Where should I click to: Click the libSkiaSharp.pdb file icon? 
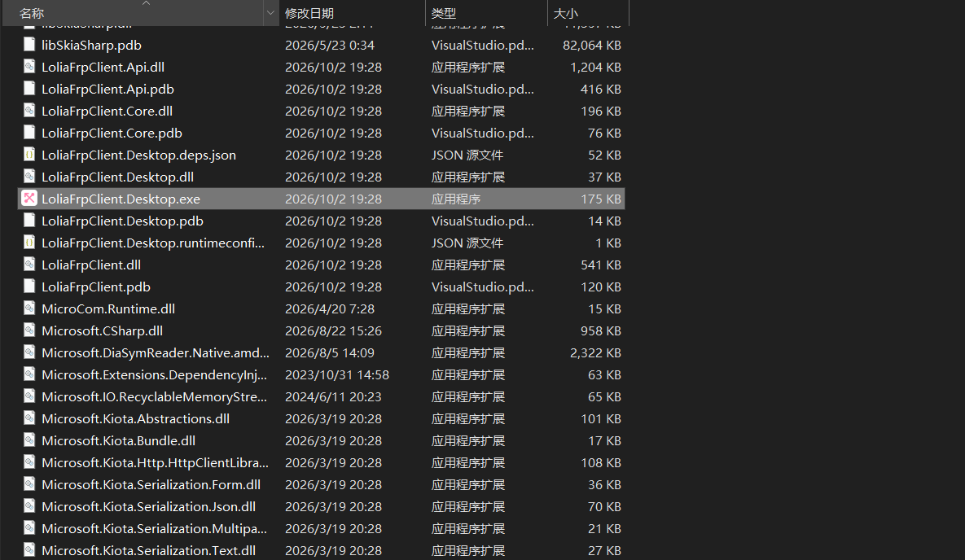click(x=29, y=44)
